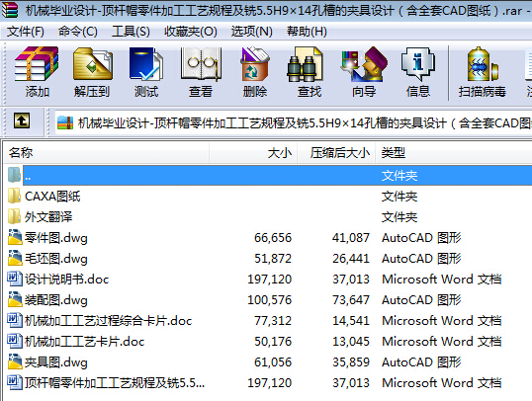Click the archive path address field

point(294,122)
